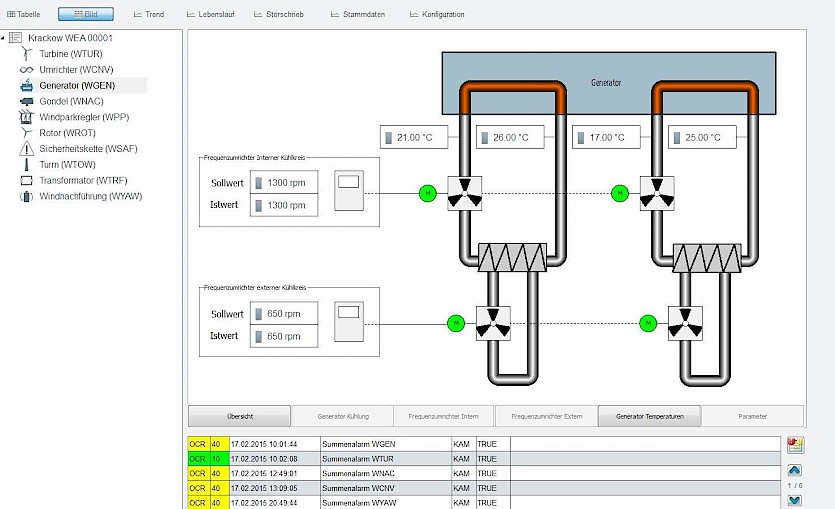The height and width of the screenshot is (509, 835).
Task: Click the 25.00 °C temperature value
Action: coord(702,137)
